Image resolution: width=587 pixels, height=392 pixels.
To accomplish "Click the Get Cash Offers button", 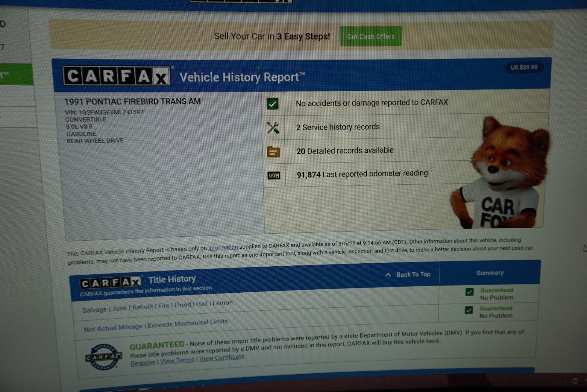I will click(x=371, y=36).
